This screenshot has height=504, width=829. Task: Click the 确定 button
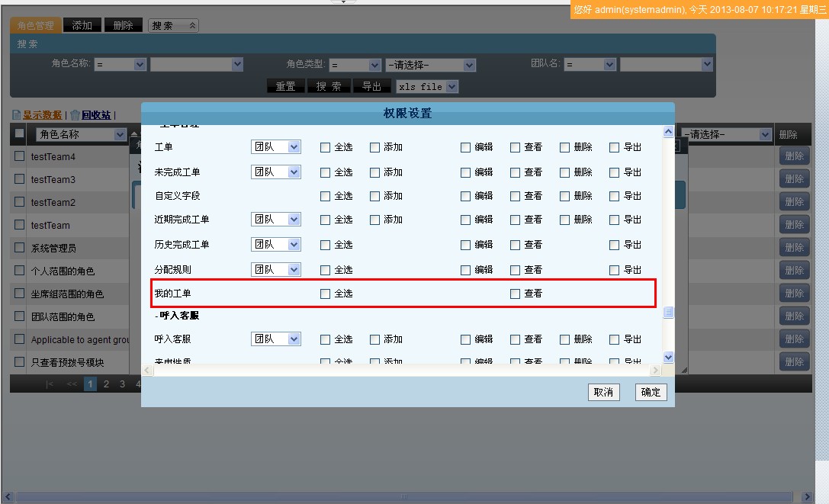click(651, 392)
